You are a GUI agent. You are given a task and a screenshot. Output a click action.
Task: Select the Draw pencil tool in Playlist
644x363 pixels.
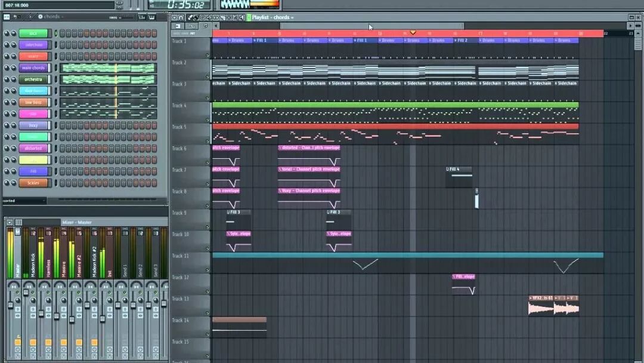190,17
